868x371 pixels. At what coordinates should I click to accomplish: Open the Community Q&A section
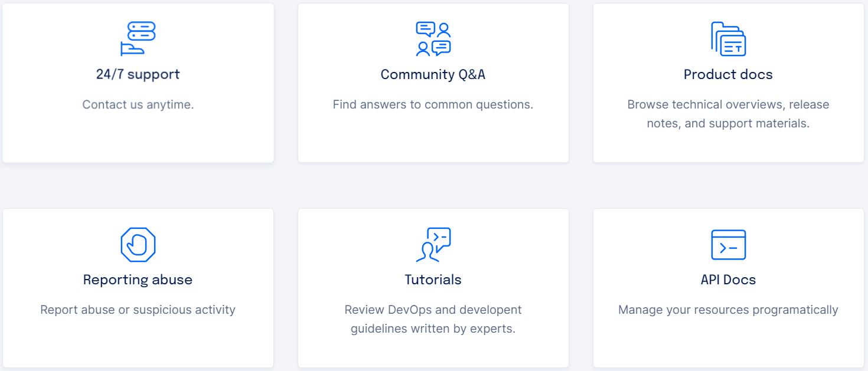pos(433,74)
